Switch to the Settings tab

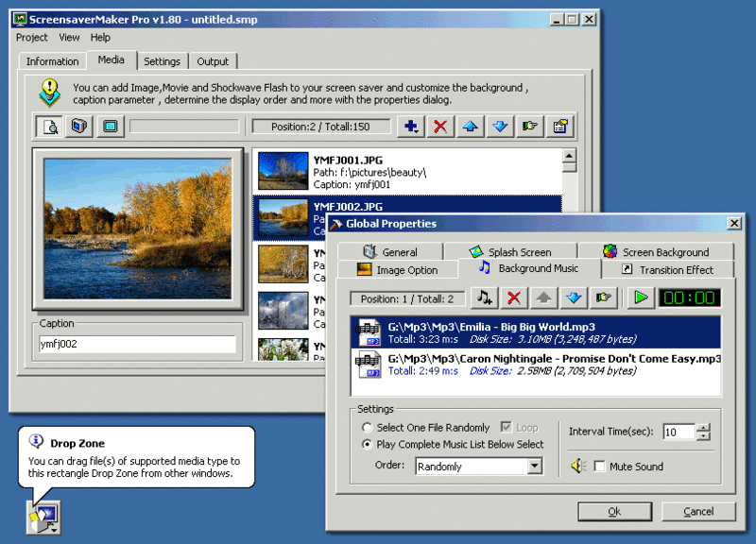pyautogui.click(x=162, y=61)
